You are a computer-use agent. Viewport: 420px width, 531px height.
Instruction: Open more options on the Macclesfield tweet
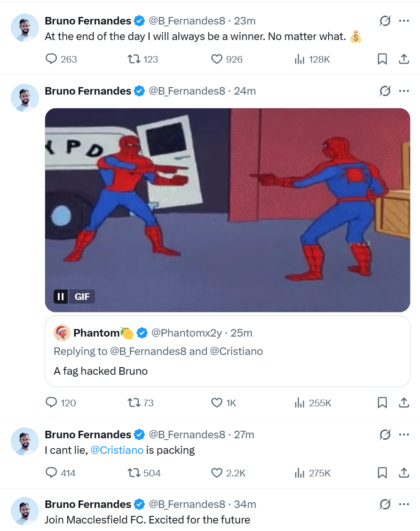(x=404, y=505)
